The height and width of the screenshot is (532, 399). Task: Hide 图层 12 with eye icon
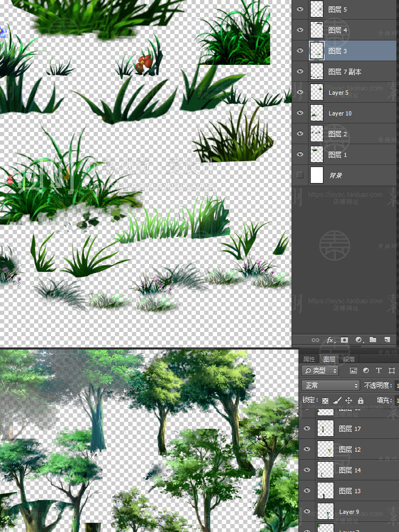(307, 449)
